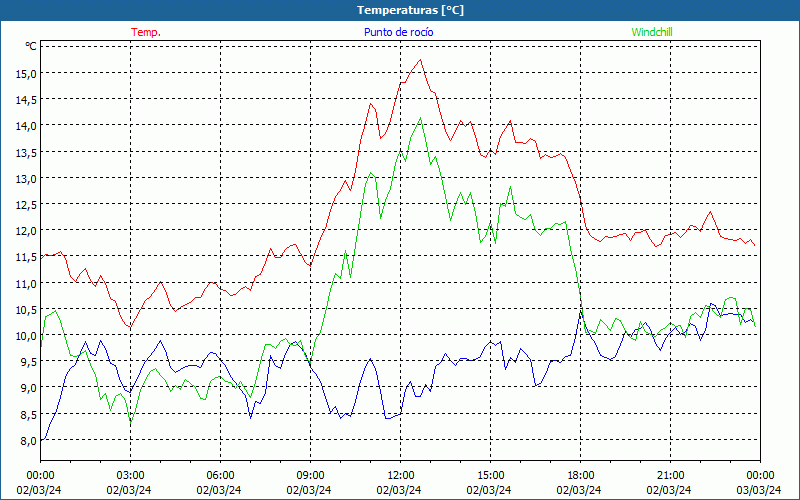800x500 pixels.
Task: Click the °C unit label on the axis
Action: click(31, 46)
